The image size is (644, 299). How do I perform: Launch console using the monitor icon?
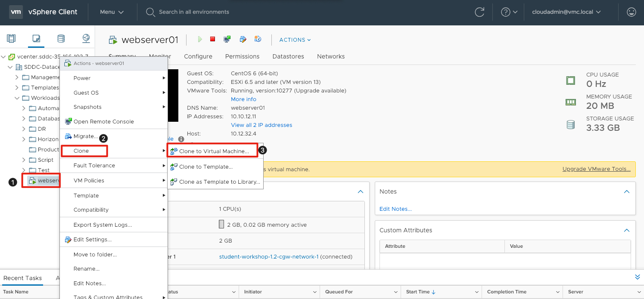click(x=227, y=39)
